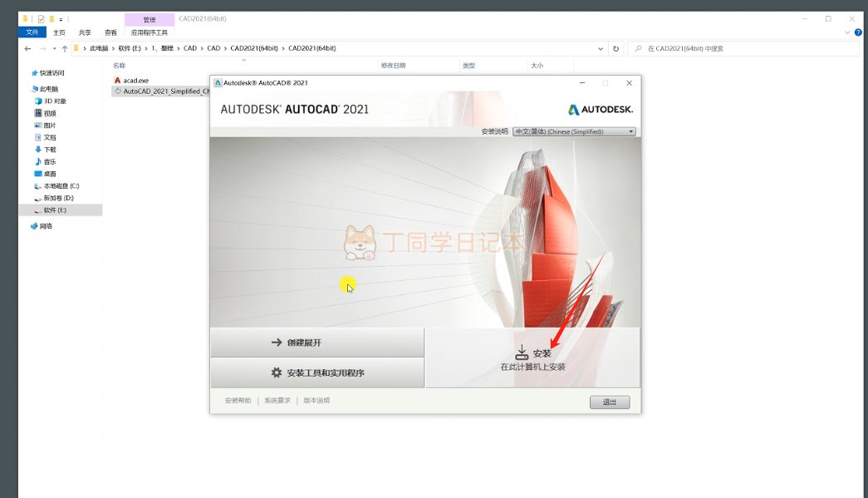Go back in Explorer navigation
Image resolution: width=868 pixels, height=498 pixels.
pyautogui.click(x=27, y=49)
